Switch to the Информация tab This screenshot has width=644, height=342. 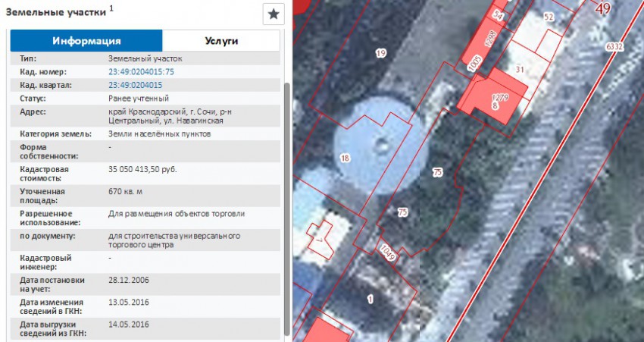click(86, 41)
